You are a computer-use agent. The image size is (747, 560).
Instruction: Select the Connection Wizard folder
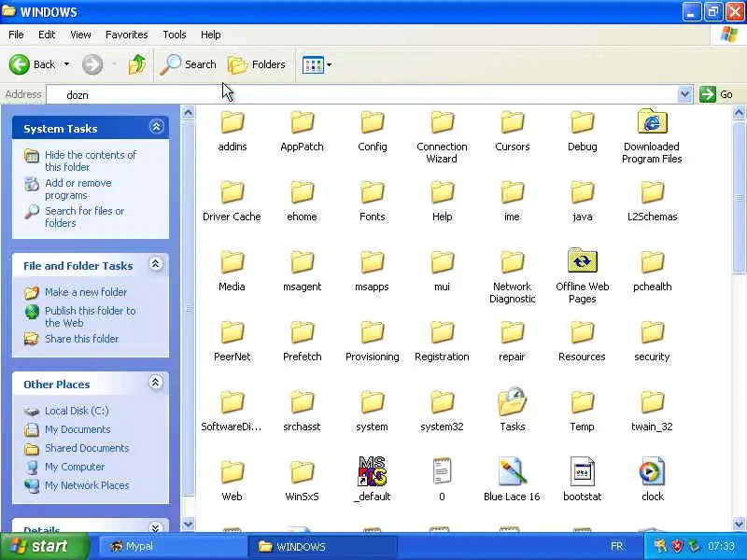[x=442, y=137]
